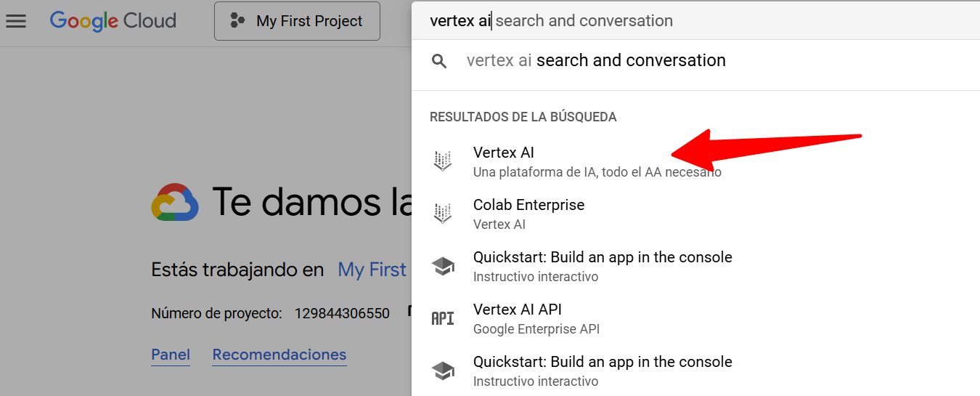Click the Colab Enterprise row icon

[442, 214]
